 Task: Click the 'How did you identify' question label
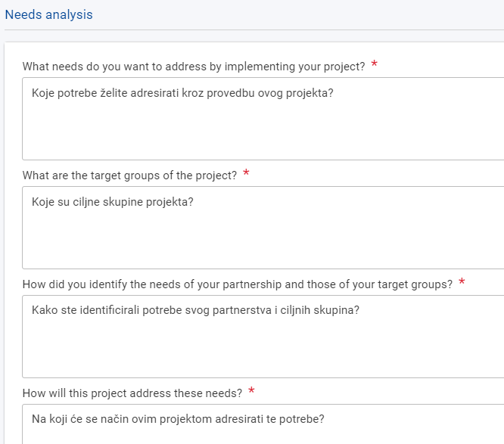237,284
